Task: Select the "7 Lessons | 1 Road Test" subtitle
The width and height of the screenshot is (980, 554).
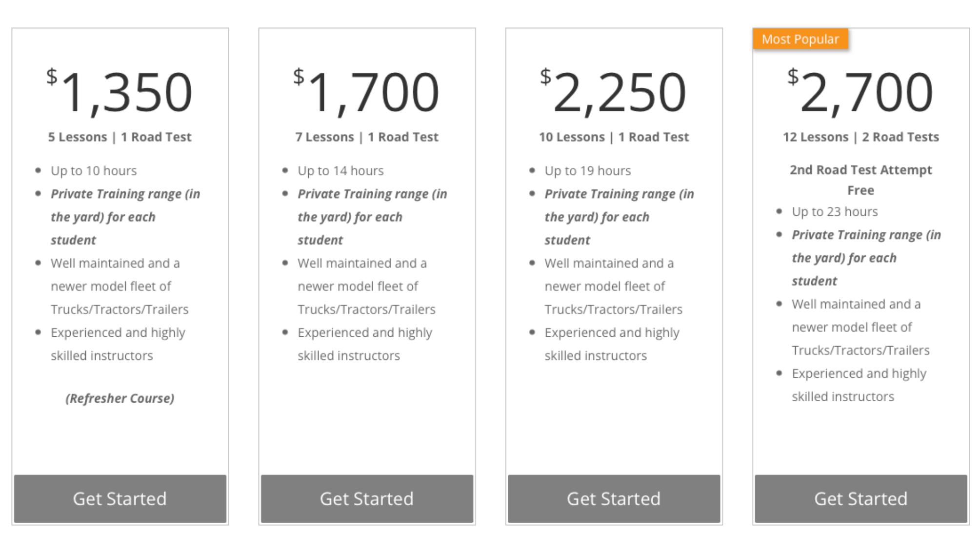Action: pyautogui.click(x=367, y=137)
